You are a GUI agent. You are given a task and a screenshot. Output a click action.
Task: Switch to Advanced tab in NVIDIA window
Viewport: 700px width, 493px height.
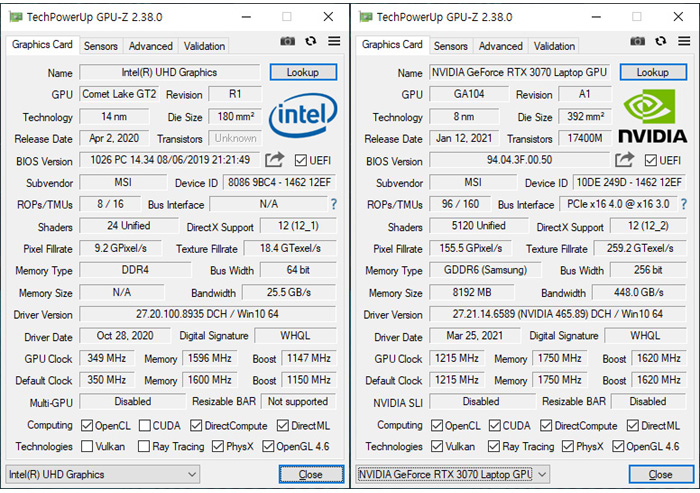point(500,46)
